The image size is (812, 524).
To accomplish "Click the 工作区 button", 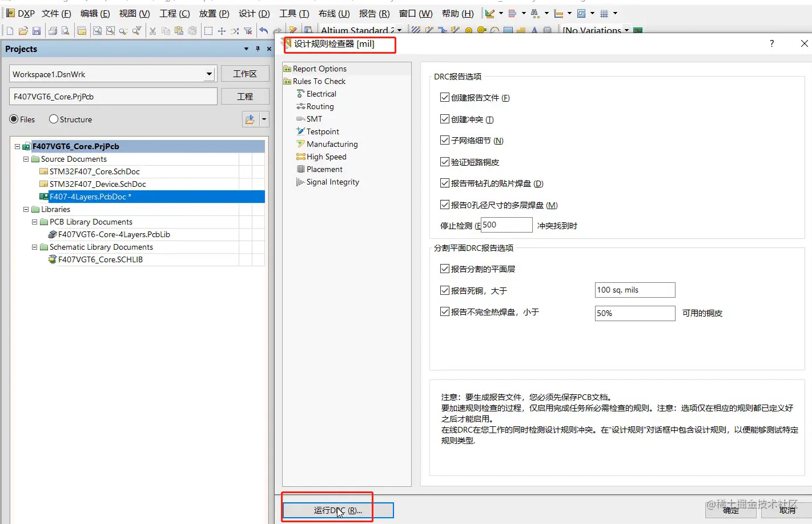I will pos(245,74).
